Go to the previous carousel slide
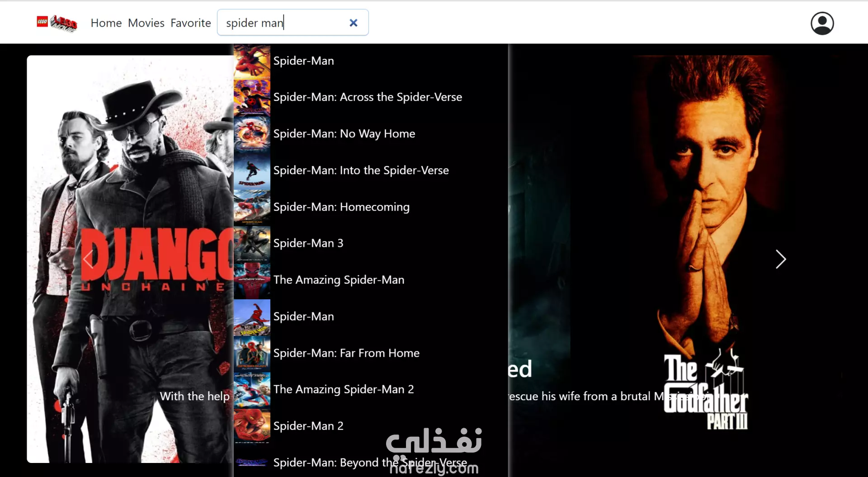This screenshot has width=868, height=477. pos(88,259)
